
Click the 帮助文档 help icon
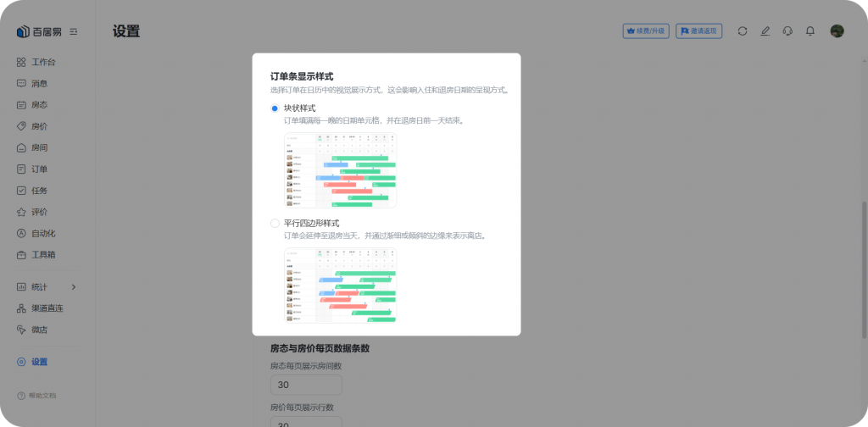click(x=22, y=396)
